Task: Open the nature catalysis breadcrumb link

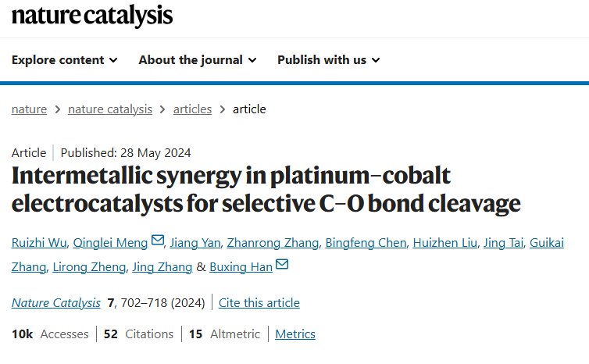Action: click(x=110, y=109)
